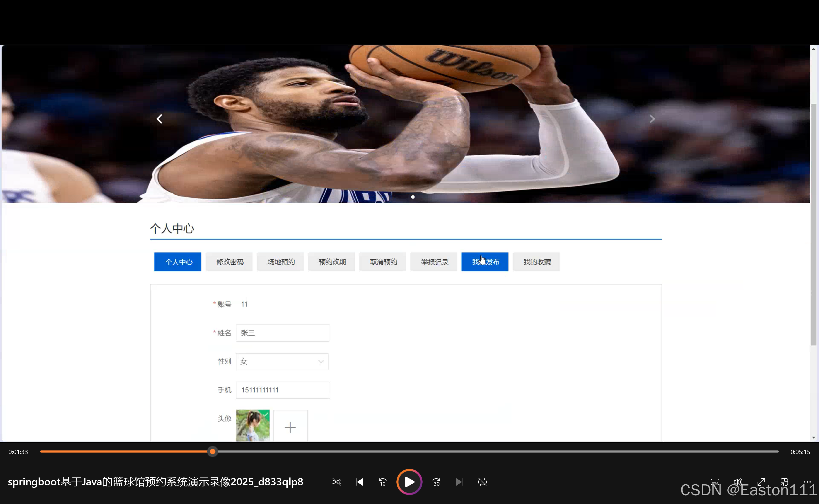Viewport: 819px width, 504px height.
Task: Open the more options menu
Action: pyautogui.click(x=808, y=482)
